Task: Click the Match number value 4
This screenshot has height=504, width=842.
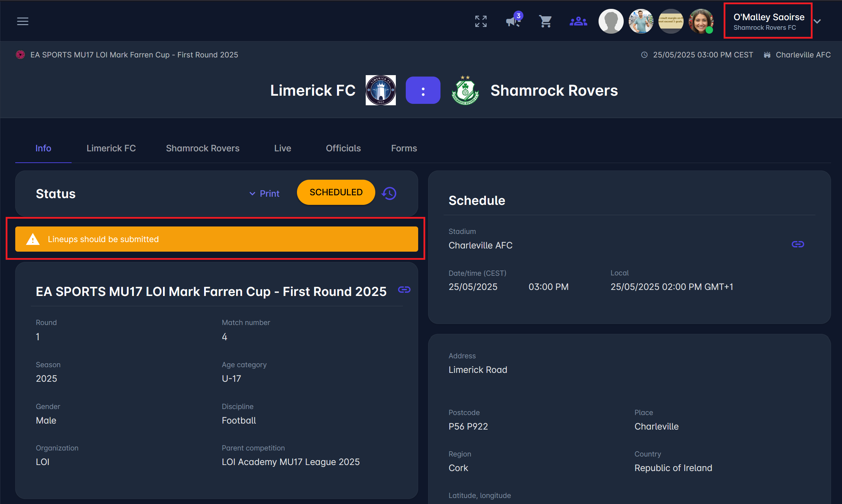Action: point(224,337)
